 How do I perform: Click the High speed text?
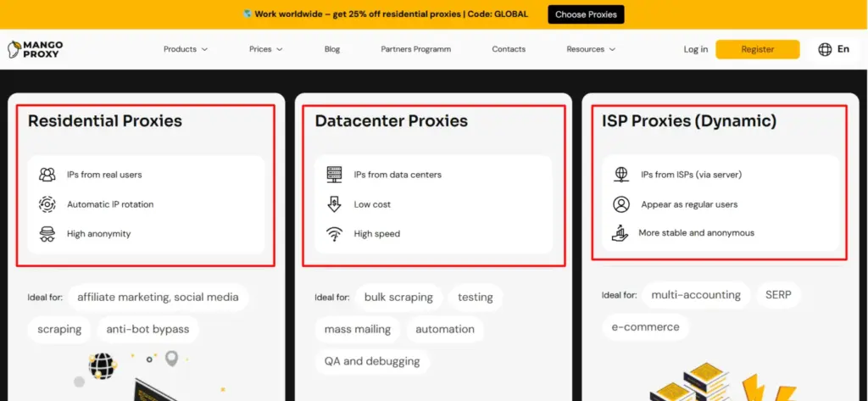[376, 234]
